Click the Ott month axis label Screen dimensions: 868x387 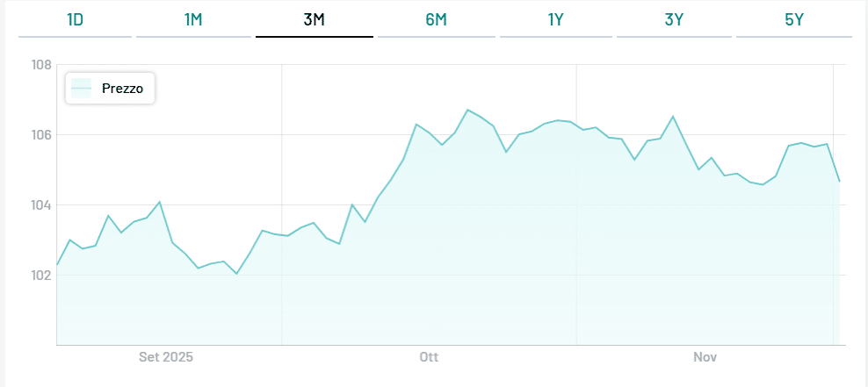[429, 357]
